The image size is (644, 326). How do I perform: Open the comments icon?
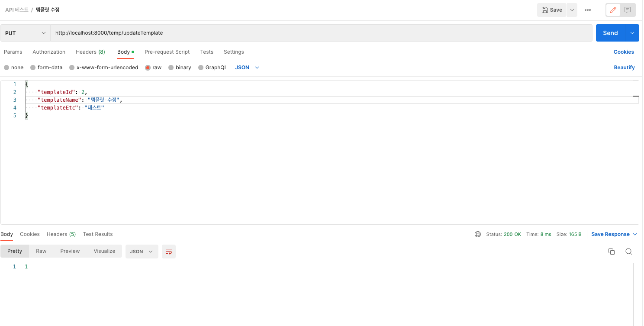(x=628, y=10)
